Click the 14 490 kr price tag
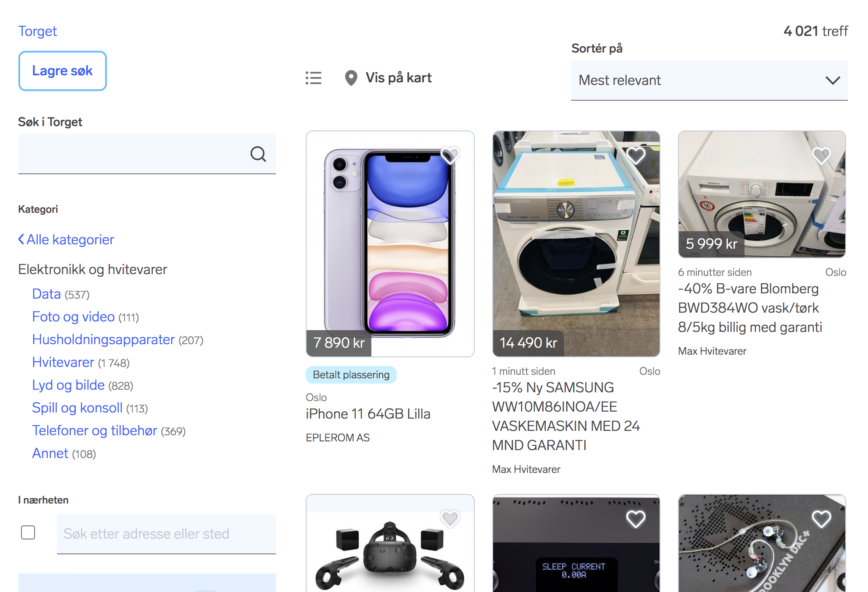 (528, 343)
